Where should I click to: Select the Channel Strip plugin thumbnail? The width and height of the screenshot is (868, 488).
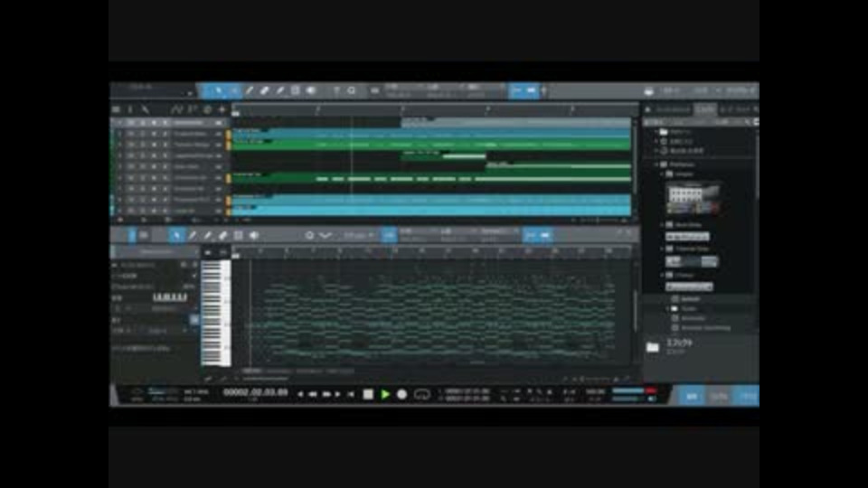(692, 262)
